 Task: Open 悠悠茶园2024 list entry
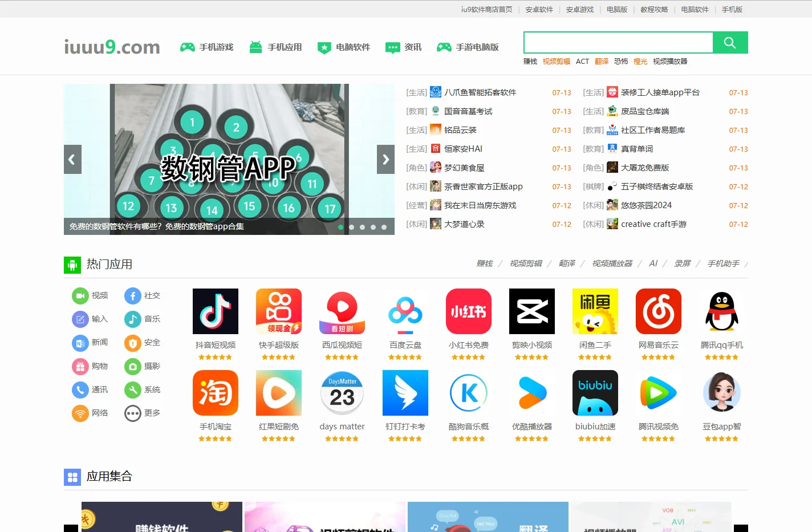(647, 205)
